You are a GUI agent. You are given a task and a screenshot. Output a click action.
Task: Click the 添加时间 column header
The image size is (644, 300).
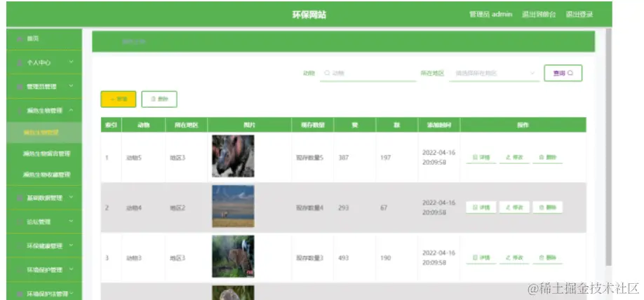pos(439,125)
